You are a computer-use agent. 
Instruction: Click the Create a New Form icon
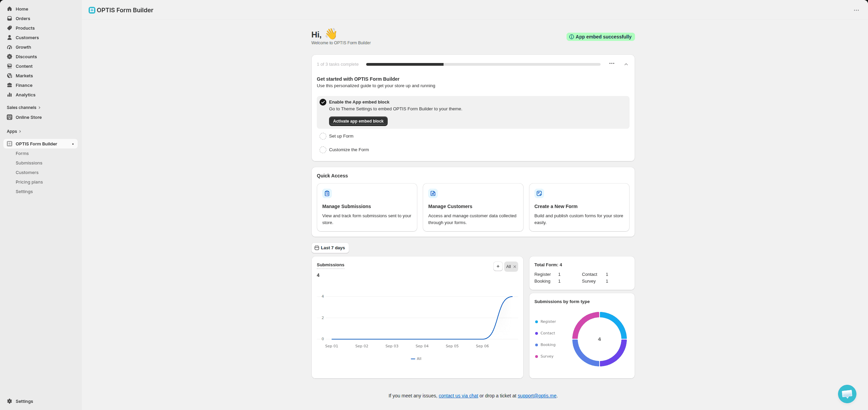(539, 193)
